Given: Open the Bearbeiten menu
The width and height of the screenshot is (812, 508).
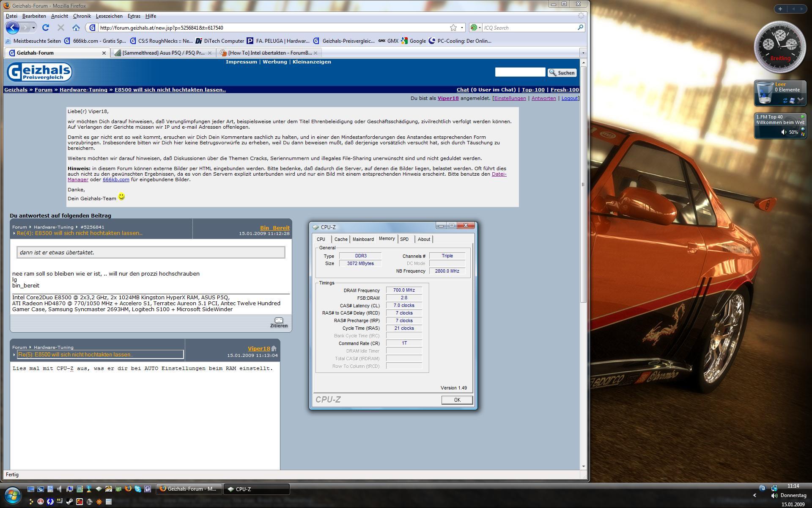Looking at the screenshot, I should (34, 16).
